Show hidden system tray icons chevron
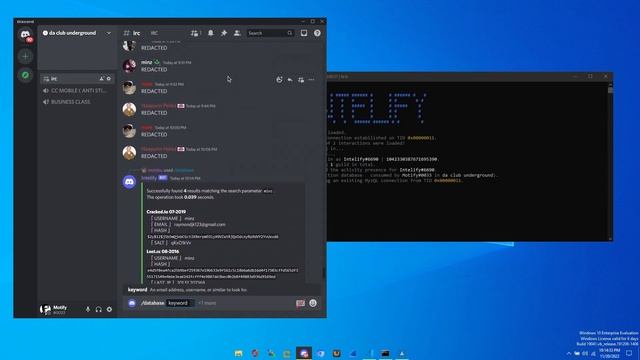Screen dimensions: 640x360 pos(569,353)
